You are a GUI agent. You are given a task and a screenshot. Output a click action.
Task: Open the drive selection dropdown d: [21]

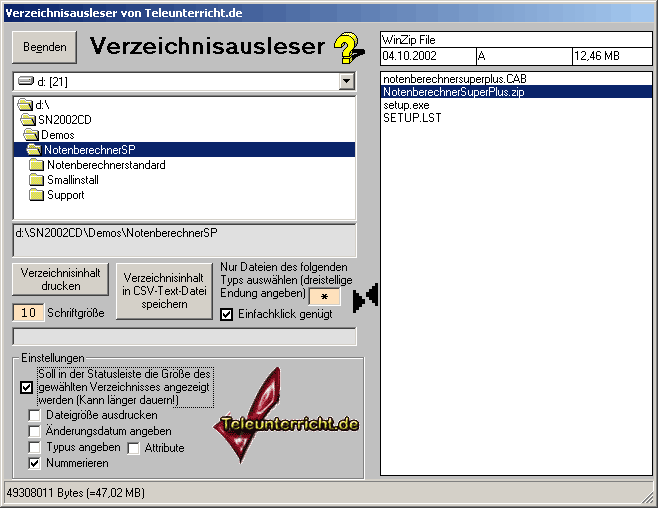(x=346, y=81)
